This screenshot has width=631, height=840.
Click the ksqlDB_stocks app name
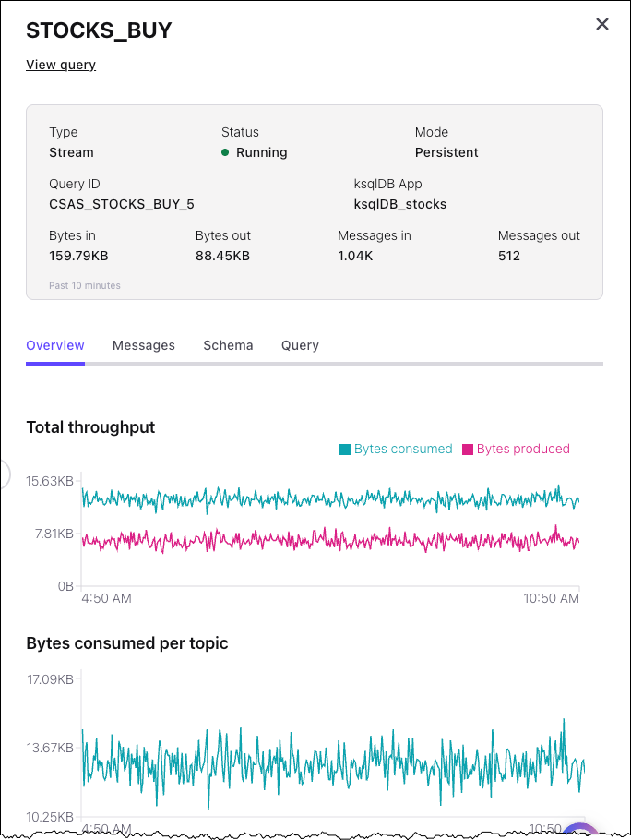400,204
